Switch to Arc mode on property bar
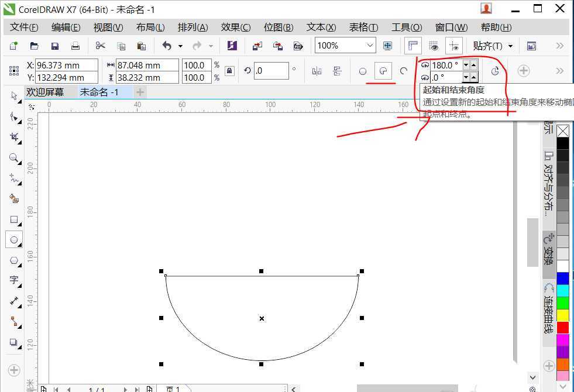Viewport: 574px width, 392px height. pos(404,71)
